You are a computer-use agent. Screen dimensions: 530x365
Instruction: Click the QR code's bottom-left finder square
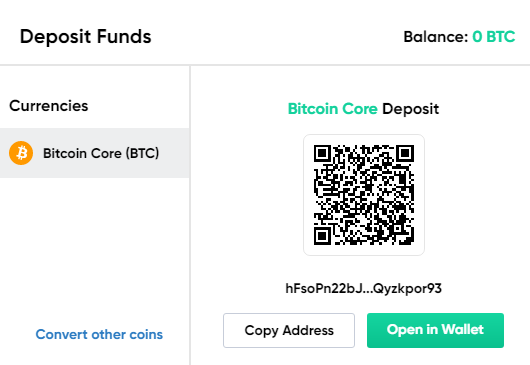click(x=322, y=236)
